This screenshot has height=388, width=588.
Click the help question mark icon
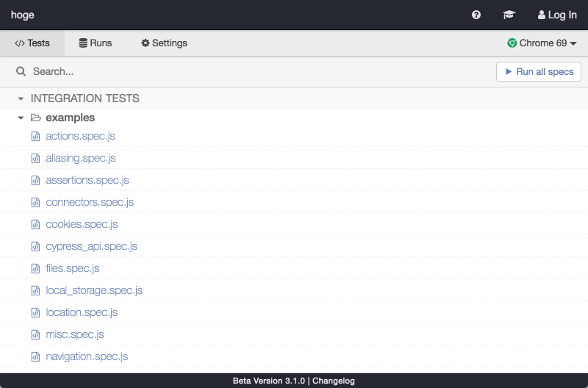click(x=476, y=15)
